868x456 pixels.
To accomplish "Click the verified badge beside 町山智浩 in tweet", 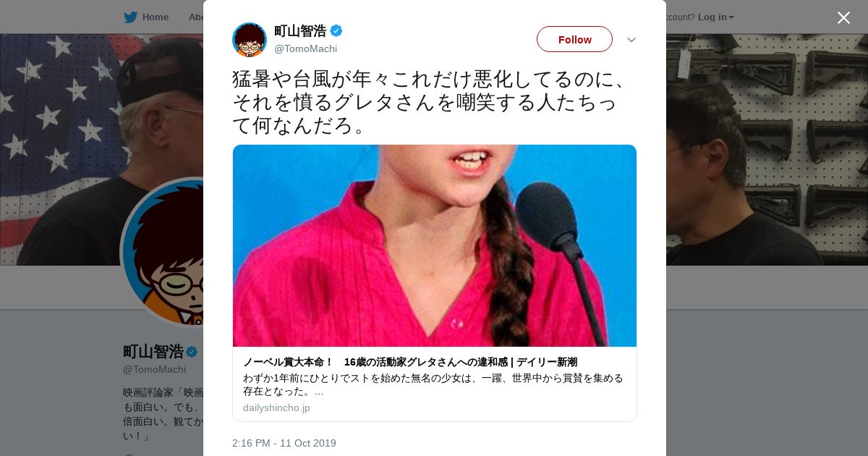I will 336,30.
